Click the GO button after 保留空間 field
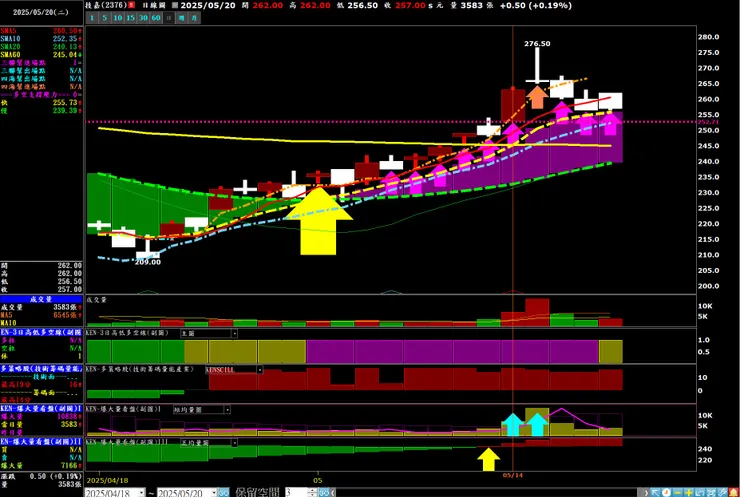Viewport: 740px width, 497px height. [324, 492]
